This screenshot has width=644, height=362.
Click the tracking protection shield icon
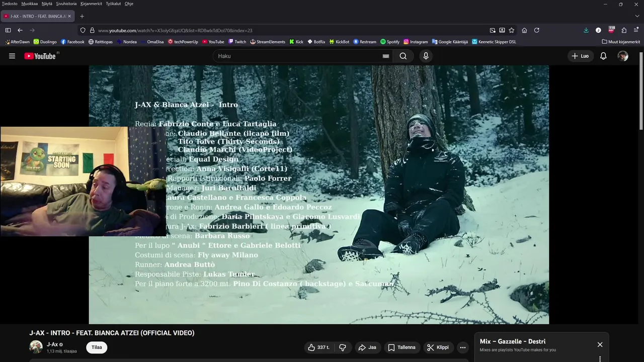[83, 30]
